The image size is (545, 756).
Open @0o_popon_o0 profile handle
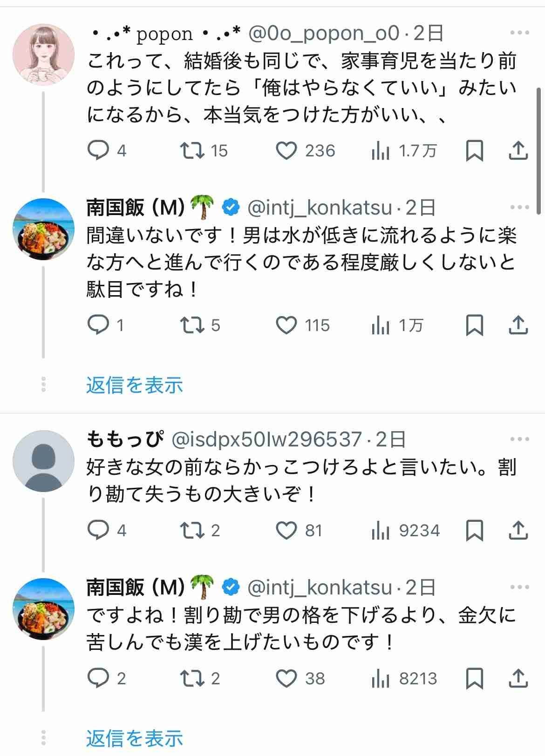tap(324, 33)
